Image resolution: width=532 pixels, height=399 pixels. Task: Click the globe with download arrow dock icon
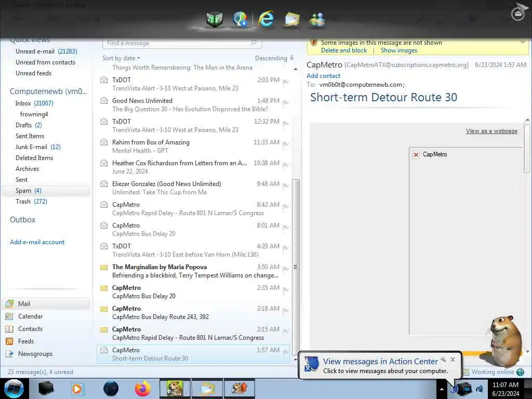coord(241,19)
